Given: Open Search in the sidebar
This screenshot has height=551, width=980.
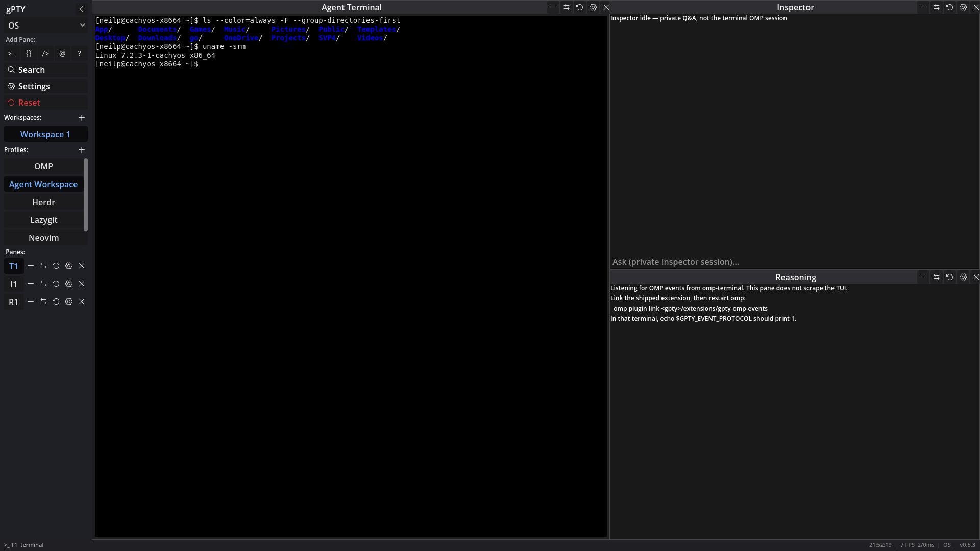Looking at the screenshot, I should click(46, 70).
